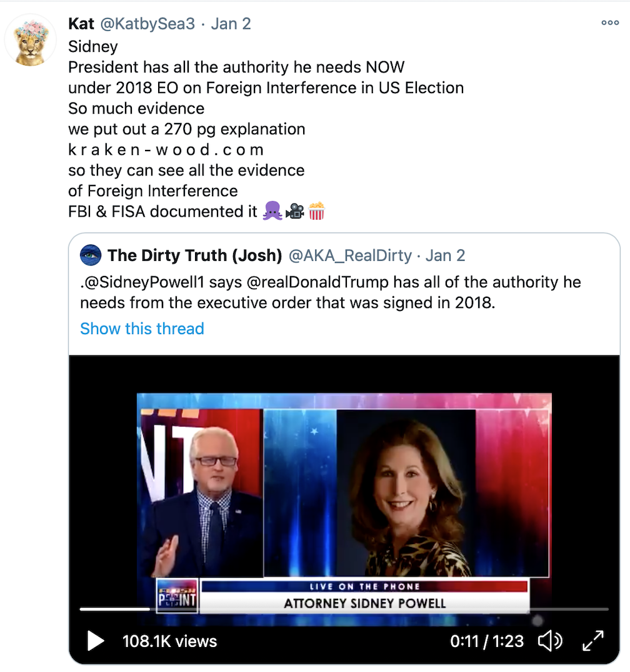Click the Kat display name

coord(81,24)
